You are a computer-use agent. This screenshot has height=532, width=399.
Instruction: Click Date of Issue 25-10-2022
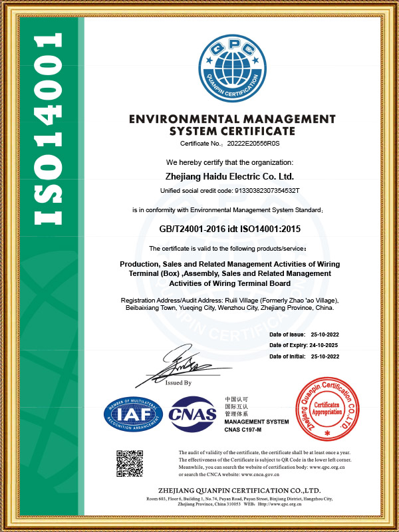(304, 334)
